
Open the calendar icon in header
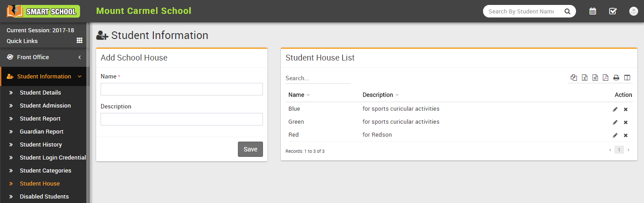pos(593,11)
